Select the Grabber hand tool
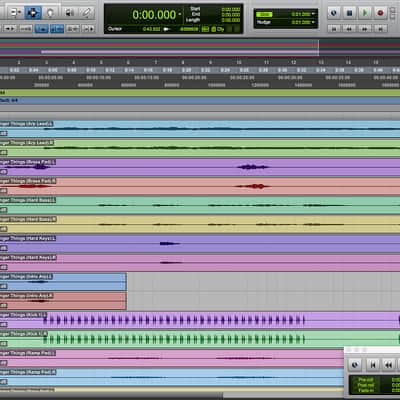The height and width of the screenshot is (400, 400). (50, 13)
